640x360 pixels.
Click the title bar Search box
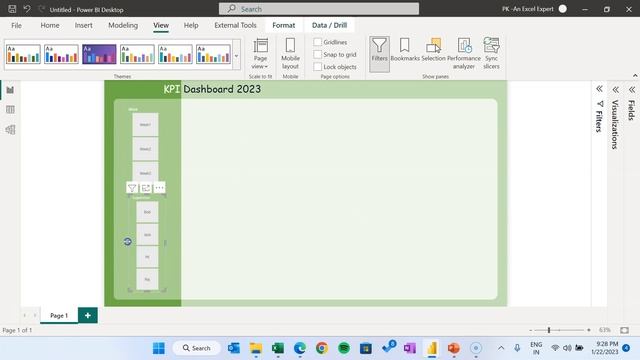coord(319,9)
